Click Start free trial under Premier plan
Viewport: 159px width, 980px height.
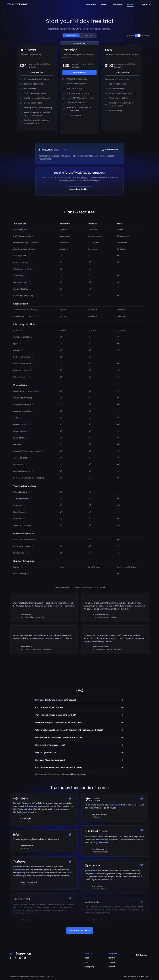tap(79, 72)
